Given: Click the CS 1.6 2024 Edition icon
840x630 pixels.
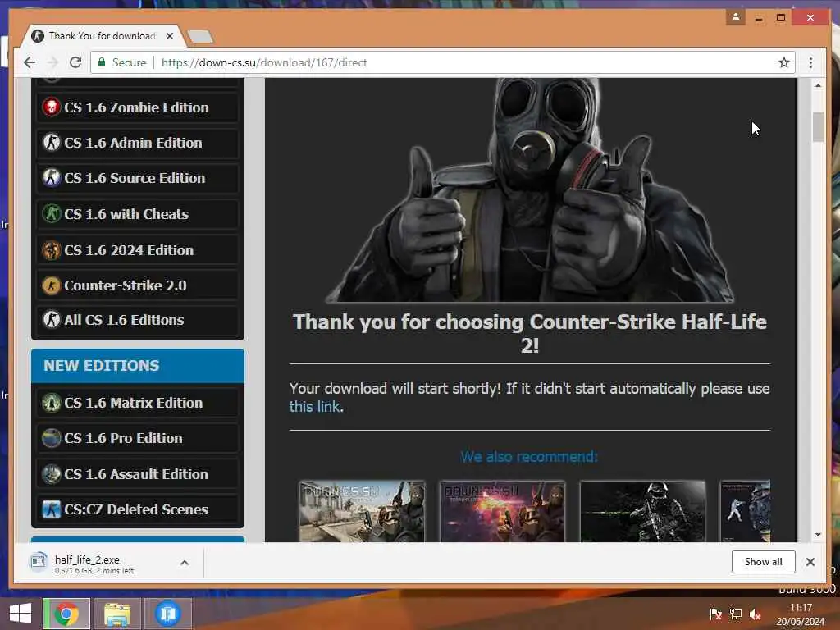Looking at the screenshot, I should tap(52, 250).
